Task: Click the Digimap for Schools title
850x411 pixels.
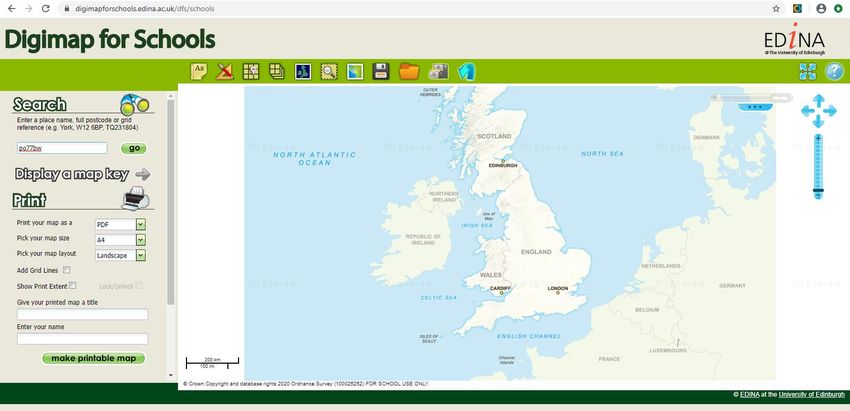Action: [x=110, y=40]
